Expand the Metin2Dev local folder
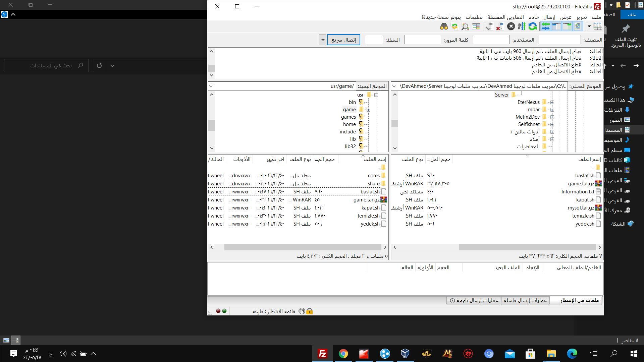This screenshot has width=644, height=362. [552, 117]
